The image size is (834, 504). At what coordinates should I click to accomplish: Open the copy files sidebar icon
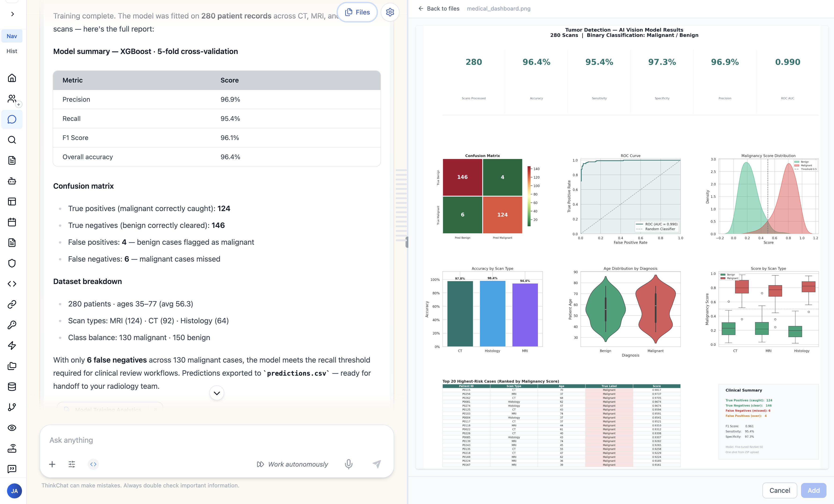click(x=12, y=366)
